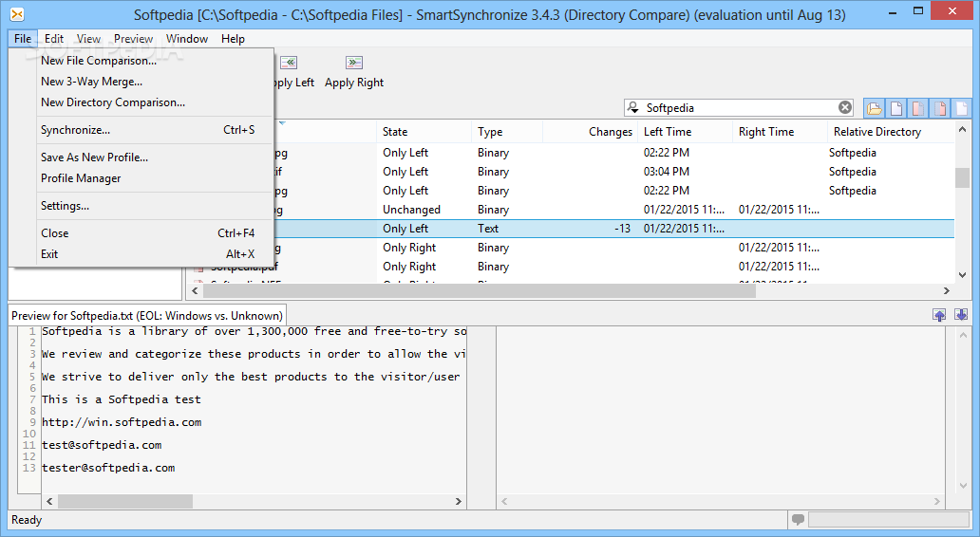Select Synchronize... in the File menu
Screen dimensions: 980x537
(x=141, y=130)
